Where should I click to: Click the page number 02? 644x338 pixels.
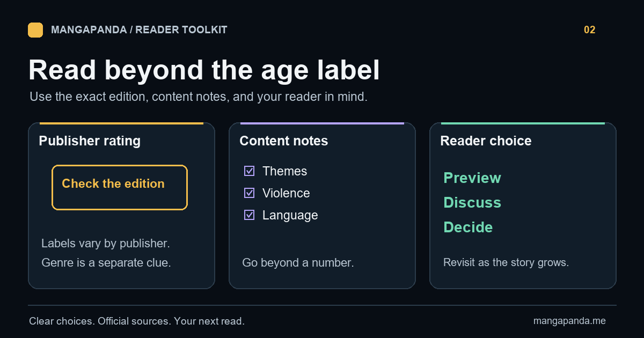pos(590,30)
